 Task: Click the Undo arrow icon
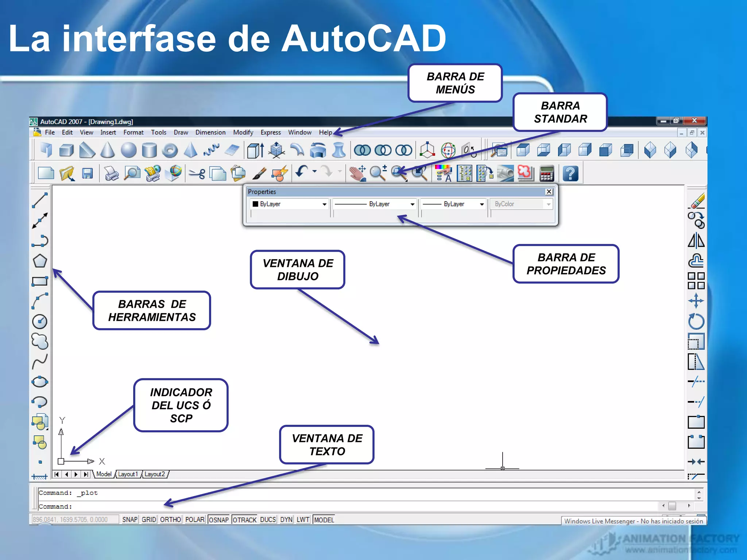tap(302, 172)
